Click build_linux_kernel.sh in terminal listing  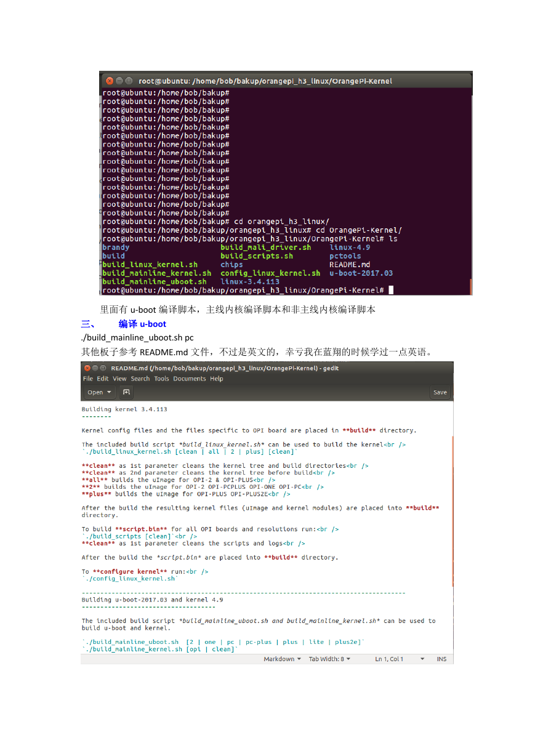coord(150,265)
